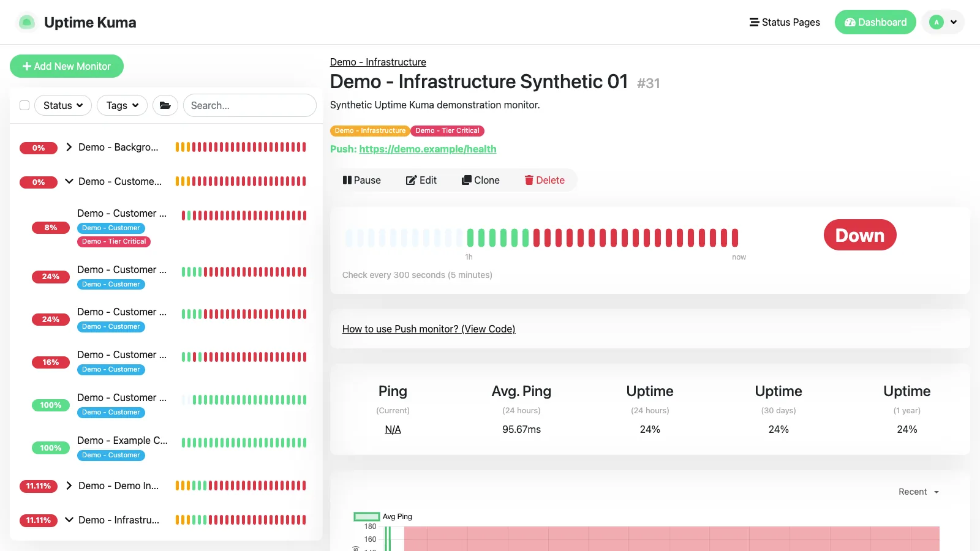Expand the Demo - Backgro... group chevron
Screen dimensions: 980x551
click(x=69, y=147)
